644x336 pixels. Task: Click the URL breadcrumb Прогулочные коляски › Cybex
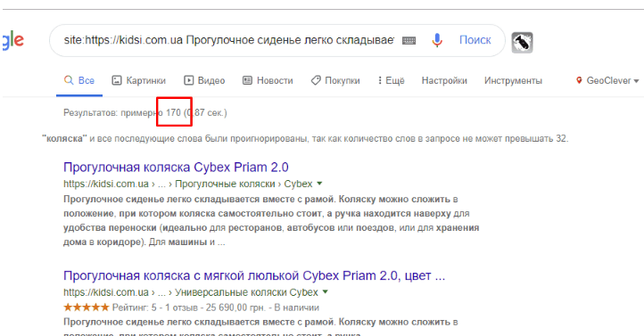coord(244,184)
